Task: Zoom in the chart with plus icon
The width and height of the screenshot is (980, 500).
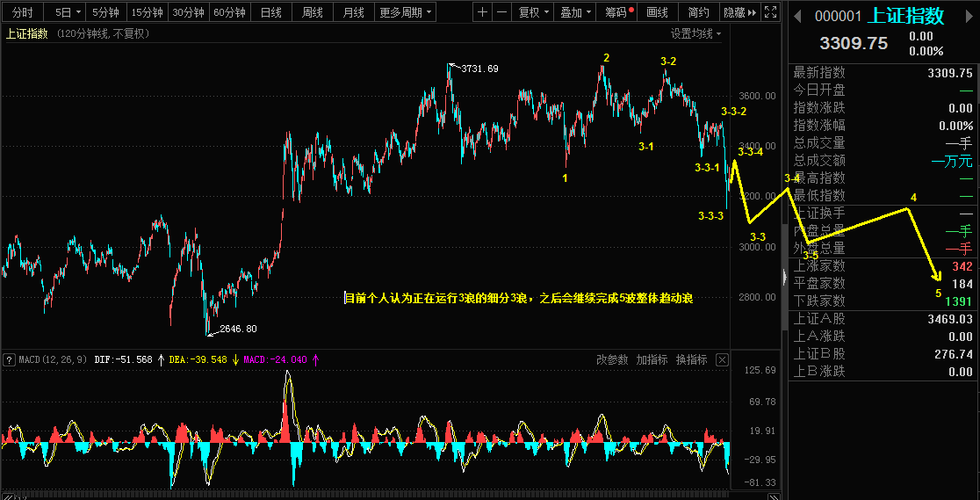Action: point(482,12)
